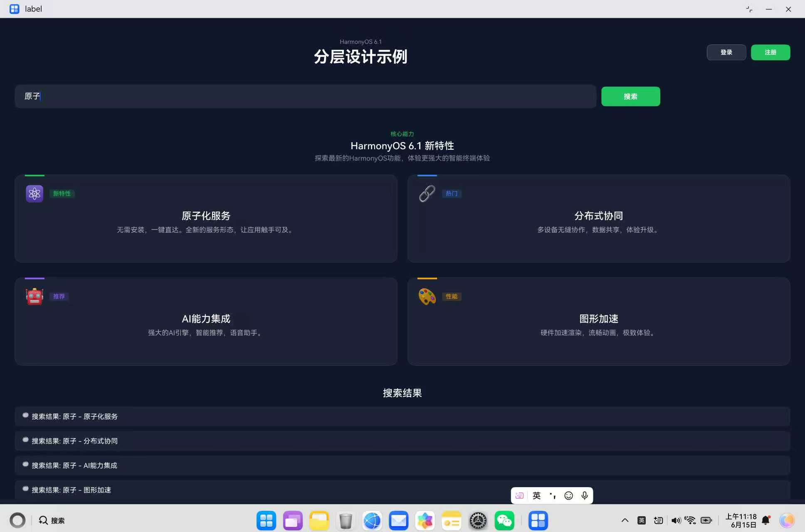Open the launcher circle button in taskbar
Screen dimensions: 805x532
17,520
